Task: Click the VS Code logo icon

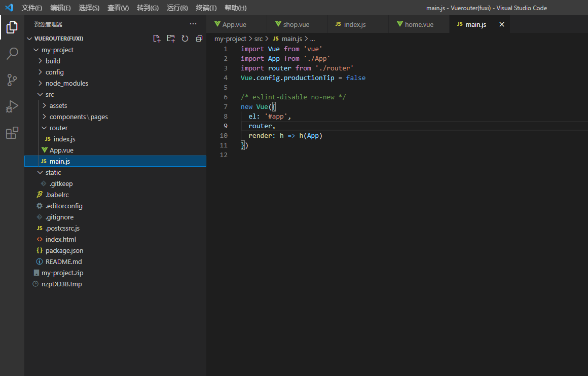Action: [9, 8]
